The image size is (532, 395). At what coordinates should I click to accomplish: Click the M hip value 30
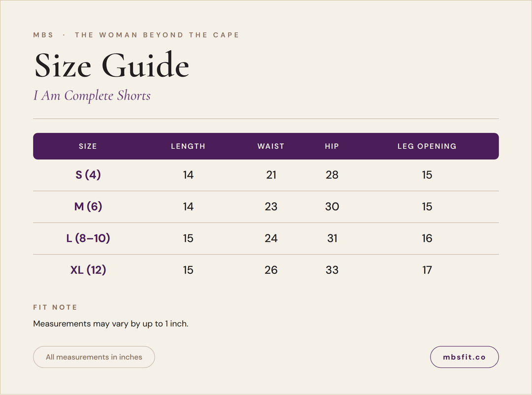click(x=332, y=206)
